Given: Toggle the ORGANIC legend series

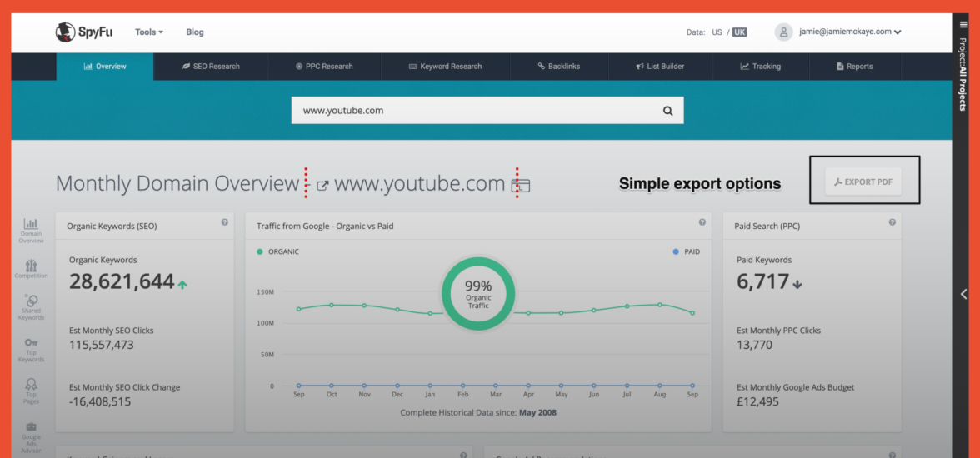Looking at the screenshot, I should tap(278, 251).
